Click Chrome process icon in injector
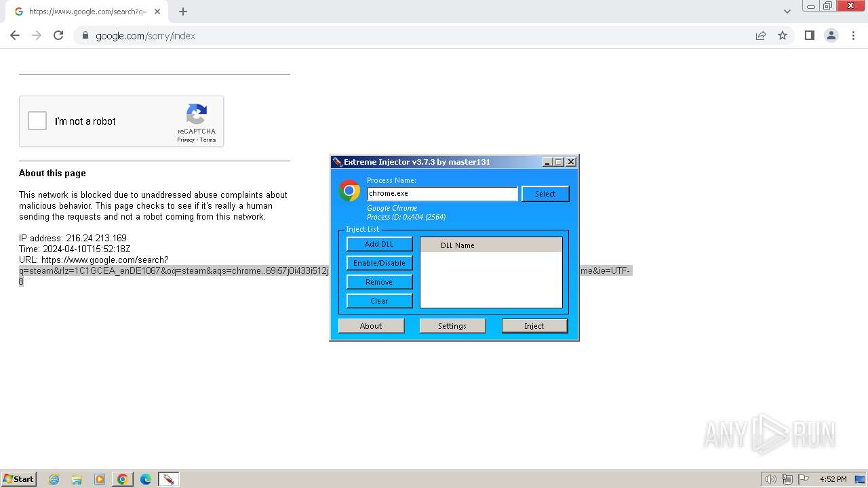 point(349,191)
